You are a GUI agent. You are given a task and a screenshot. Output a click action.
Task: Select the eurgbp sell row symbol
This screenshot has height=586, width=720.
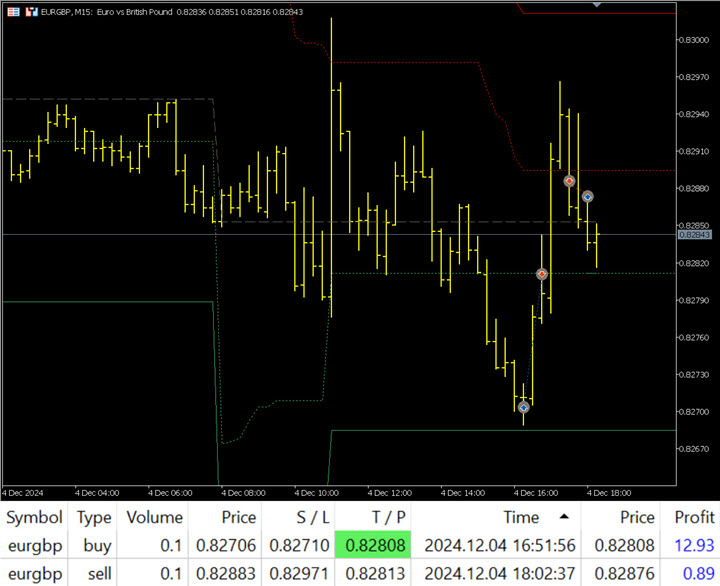coord(35,574)
